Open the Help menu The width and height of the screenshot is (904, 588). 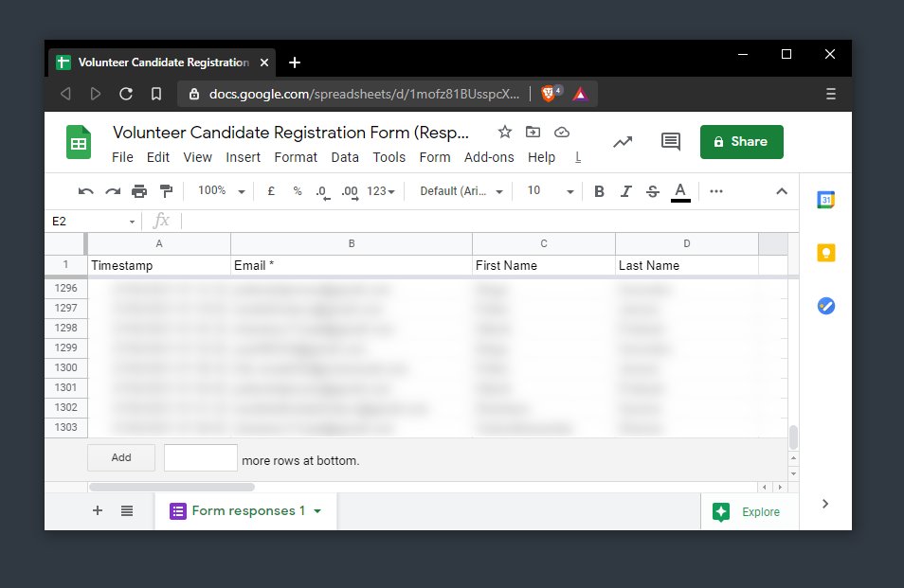pos(541,157)
